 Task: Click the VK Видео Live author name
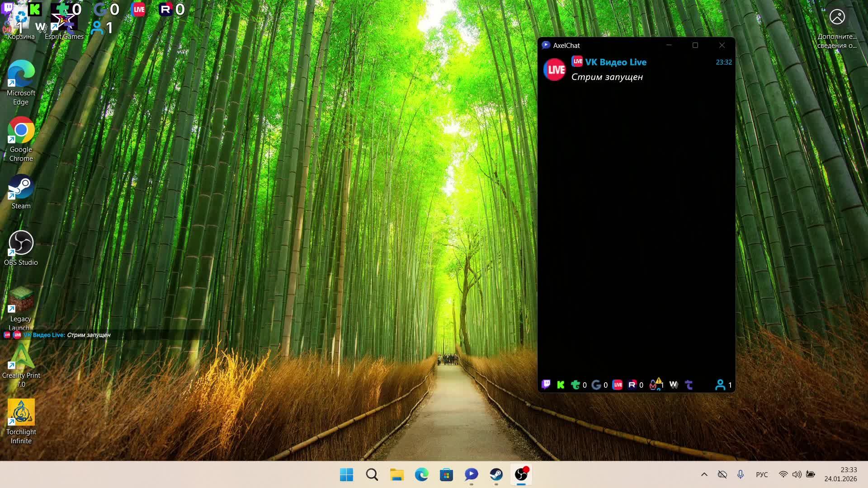pyautogui.click(x=615, y=62)
